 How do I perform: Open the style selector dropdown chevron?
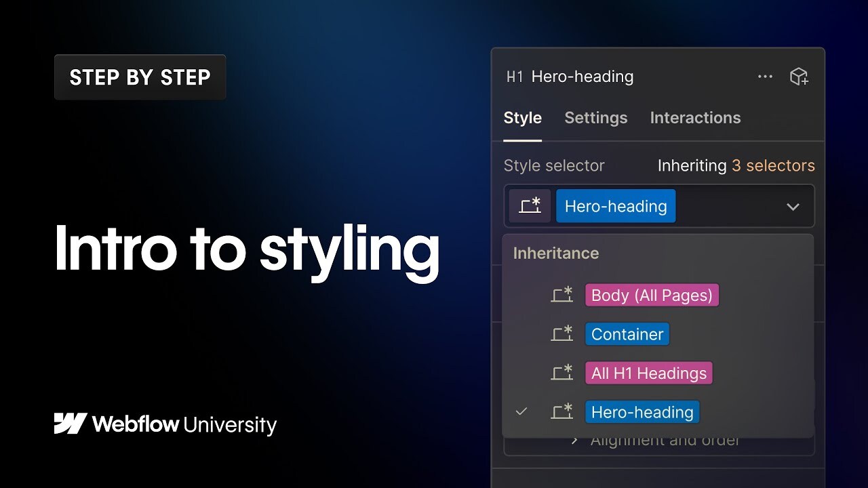(793, 206)
